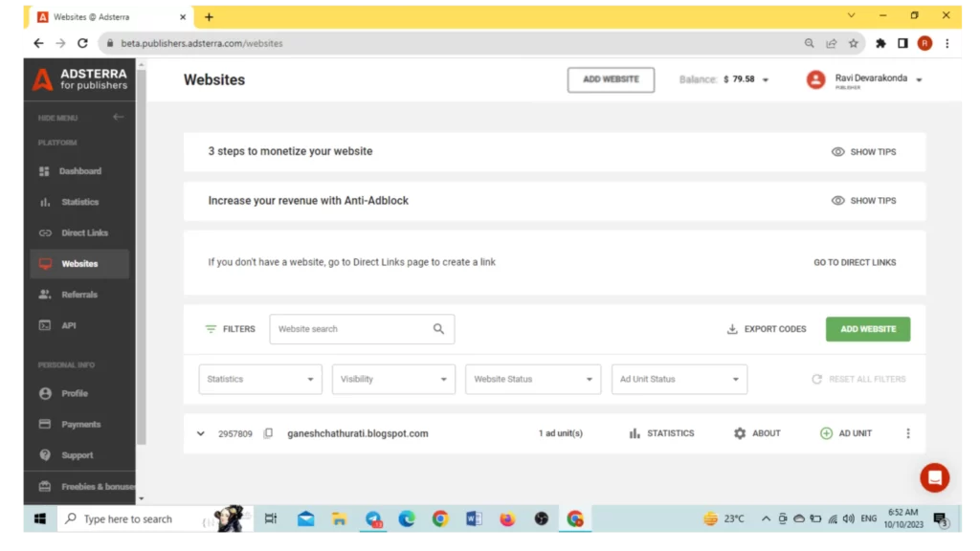
Task: Click the user avatar icon in header
Action: coord(815,80)
